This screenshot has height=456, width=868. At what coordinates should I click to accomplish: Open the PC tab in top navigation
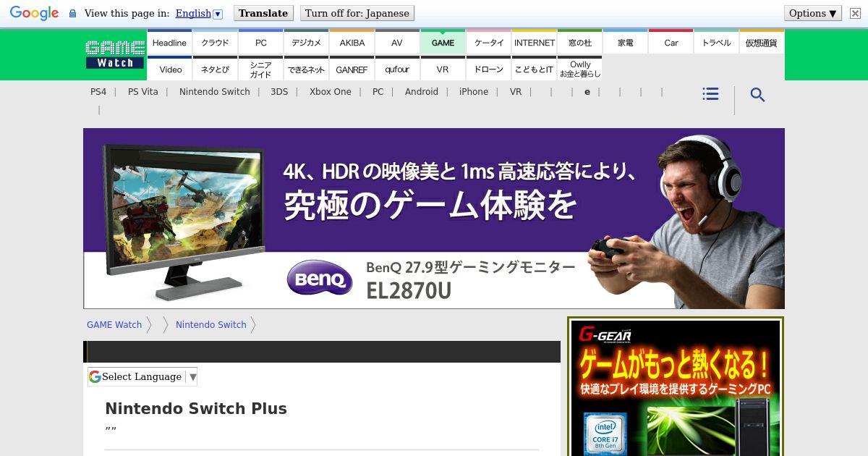point(260,42)
